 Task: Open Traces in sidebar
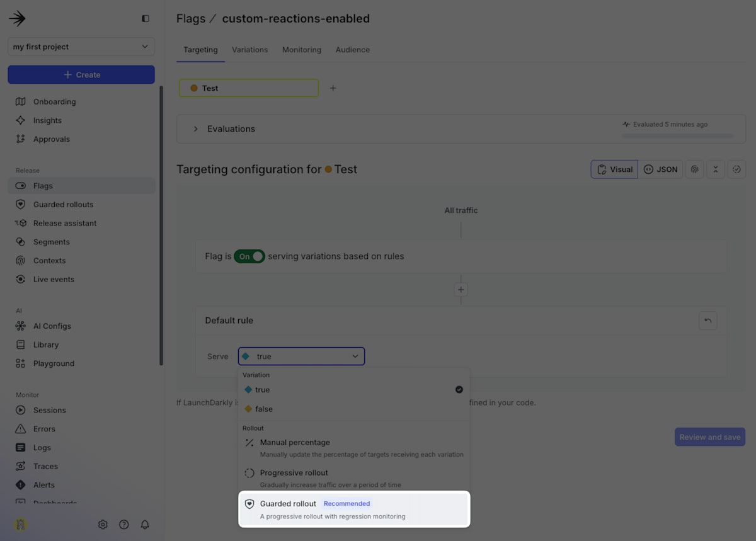tap(81, 466)
